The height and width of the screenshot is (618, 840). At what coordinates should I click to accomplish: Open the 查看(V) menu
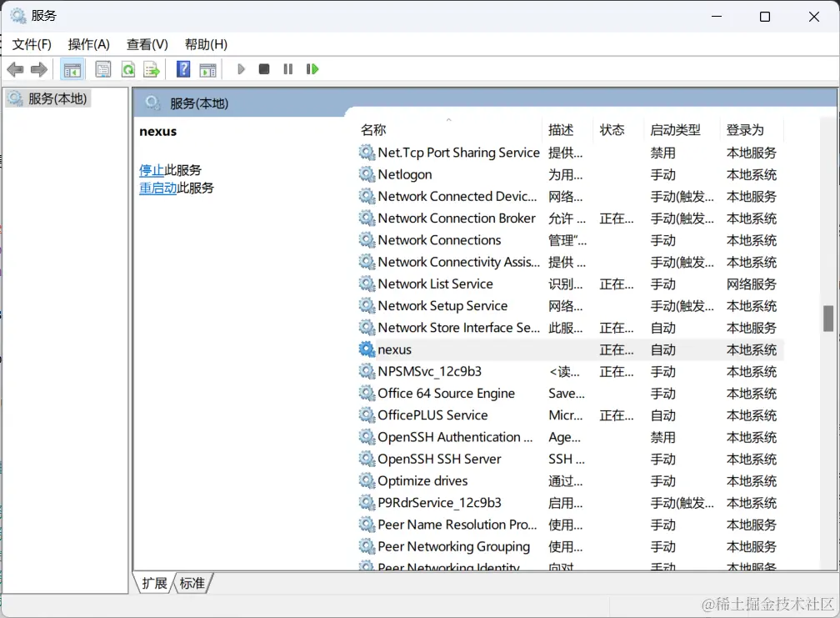147,44
